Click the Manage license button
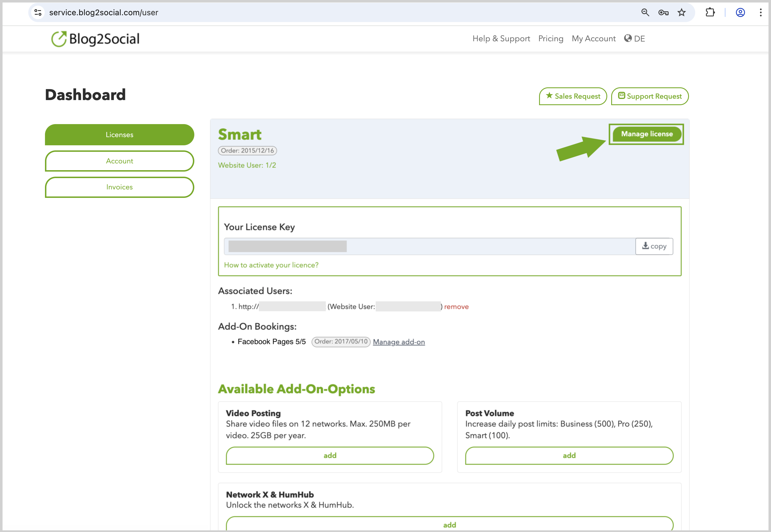Viewport: 771px width, 532px height. (647, 134)
